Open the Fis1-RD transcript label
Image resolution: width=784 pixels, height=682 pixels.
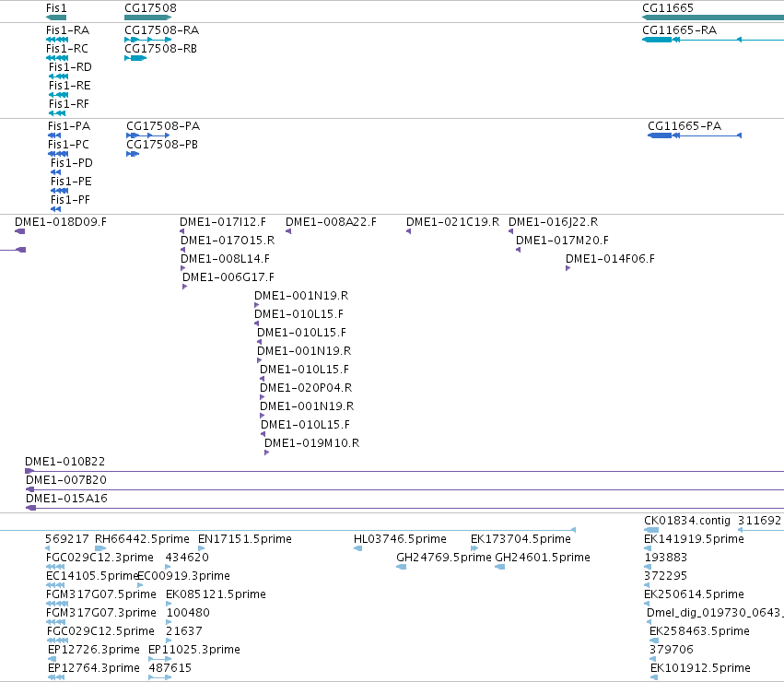click(70, 67)
